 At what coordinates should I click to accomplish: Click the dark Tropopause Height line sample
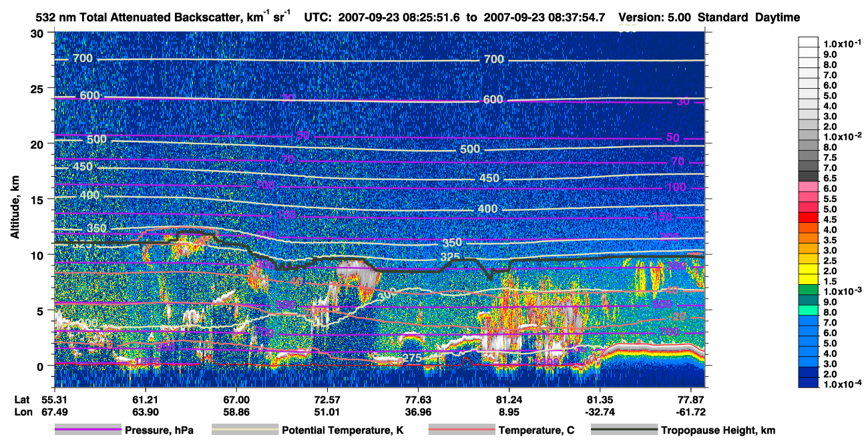coord(624,430)
